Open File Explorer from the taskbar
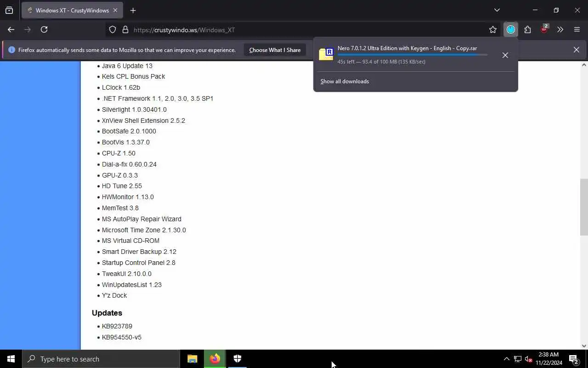The height and width of the screenshot is (368, 588). tap(192, 359)
